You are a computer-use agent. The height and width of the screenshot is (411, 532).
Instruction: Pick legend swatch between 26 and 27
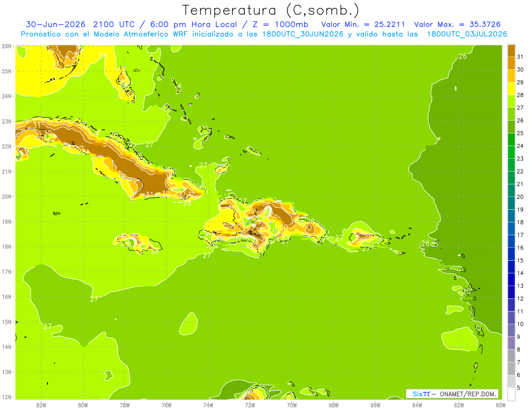click(x=511, y=114)
